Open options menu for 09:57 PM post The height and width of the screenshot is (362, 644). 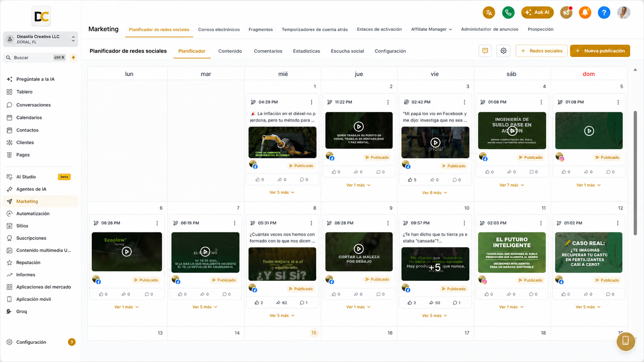(x=465, y=223)
